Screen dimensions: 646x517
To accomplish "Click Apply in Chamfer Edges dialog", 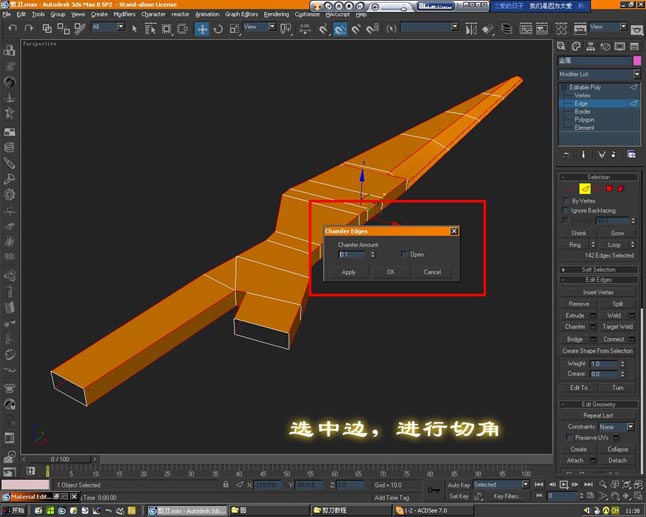I will pos(349,272).
